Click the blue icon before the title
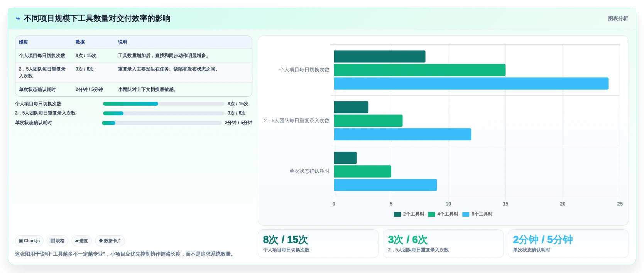 (18, 19)
